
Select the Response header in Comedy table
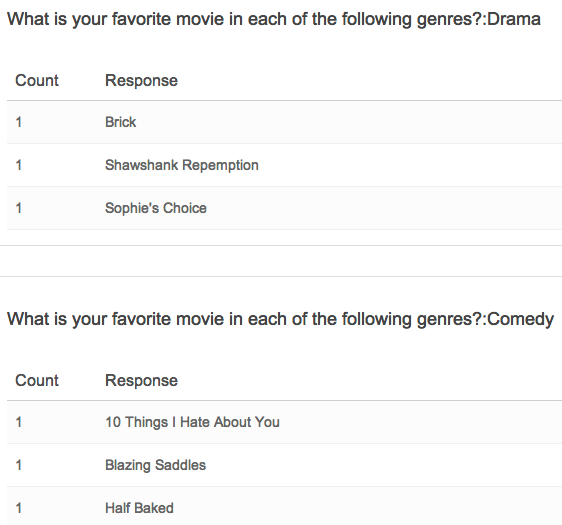point(141,381)
